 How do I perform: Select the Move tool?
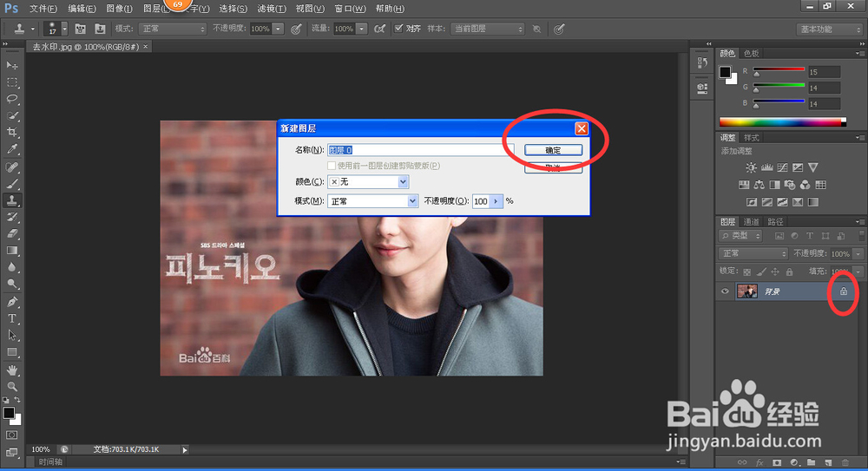click(x=11, y=65)
